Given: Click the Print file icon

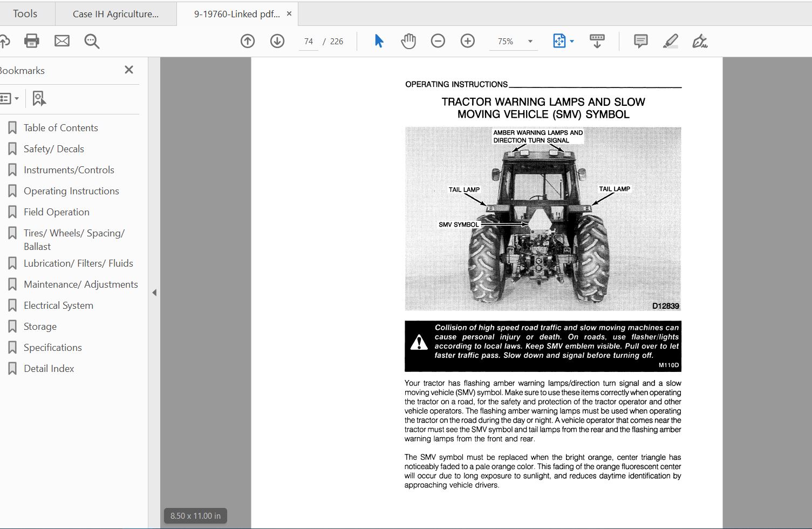Looking at the screenshot, I should 32,41.
